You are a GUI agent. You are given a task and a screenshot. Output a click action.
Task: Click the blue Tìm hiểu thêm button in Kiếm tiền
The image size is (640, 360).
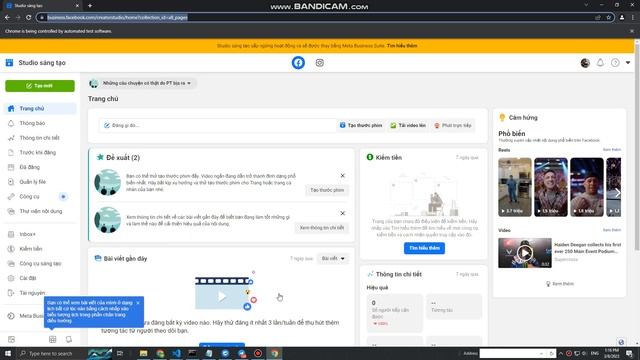(424, 248)
